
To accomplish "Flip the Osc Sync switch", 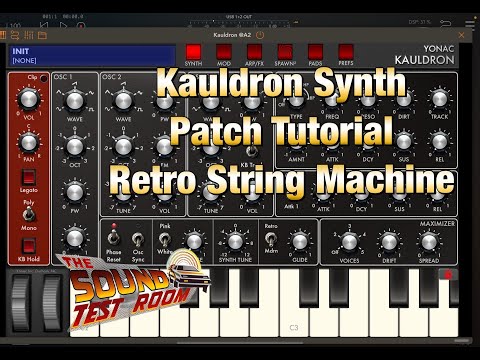I will tap(138, 239).
